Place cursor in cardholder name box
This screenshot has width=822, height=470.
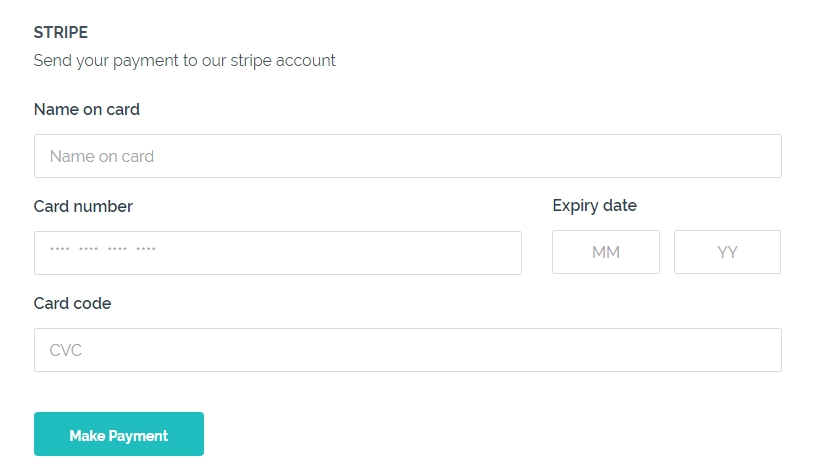[x=407, y=156]
